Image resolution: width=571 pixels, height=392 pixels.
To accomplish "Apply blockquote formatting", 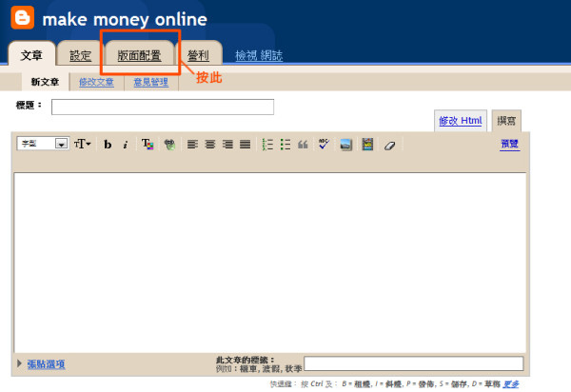I will pyautogui.click(x=303, y=145).
